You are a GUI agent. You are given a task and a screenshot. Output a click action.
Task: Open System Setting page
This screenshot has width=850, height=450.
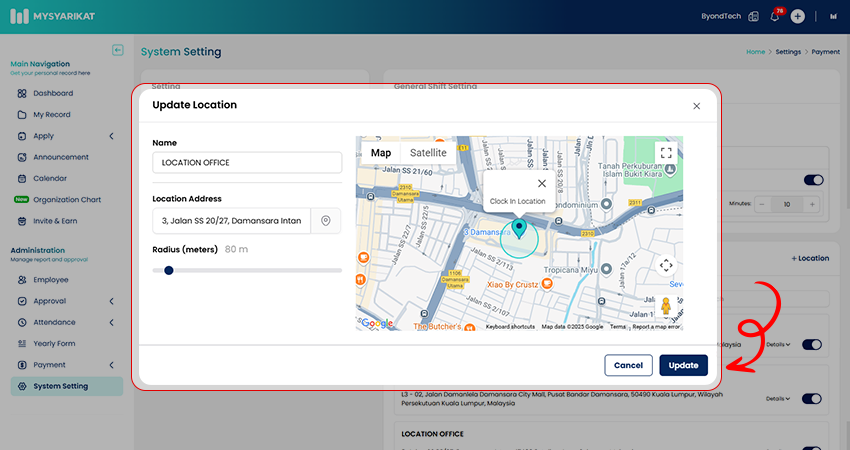tap(67, 386)
